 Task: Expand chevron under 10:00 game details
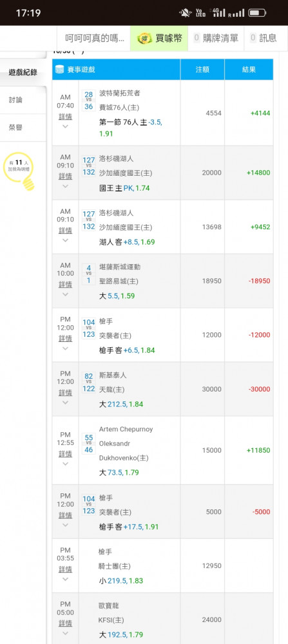click(65, 294)
